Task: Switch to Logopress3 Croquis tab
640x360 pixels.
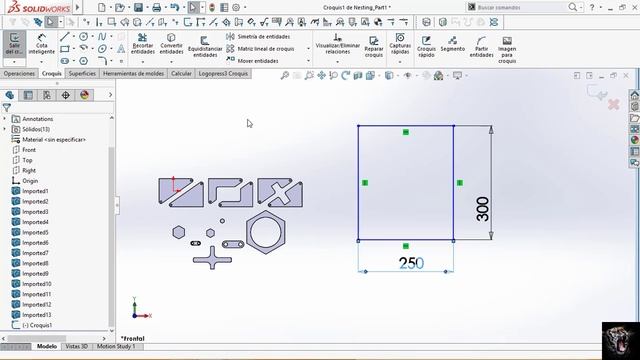Action: pos(223,73)
